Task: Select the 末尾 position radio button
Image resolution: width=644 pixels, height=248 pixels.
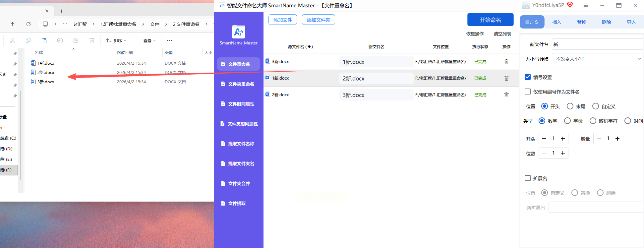Action: 570,106
